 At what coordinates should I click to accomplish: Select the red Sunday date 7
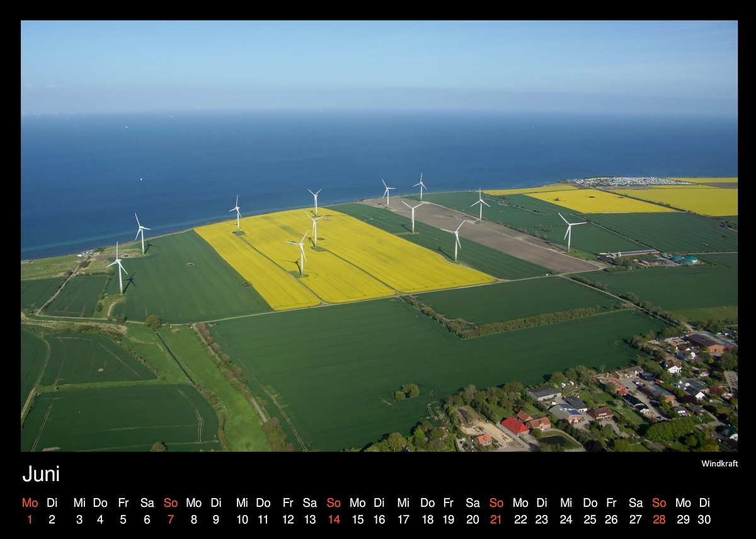pyautogui.click(x=171, y=519)
